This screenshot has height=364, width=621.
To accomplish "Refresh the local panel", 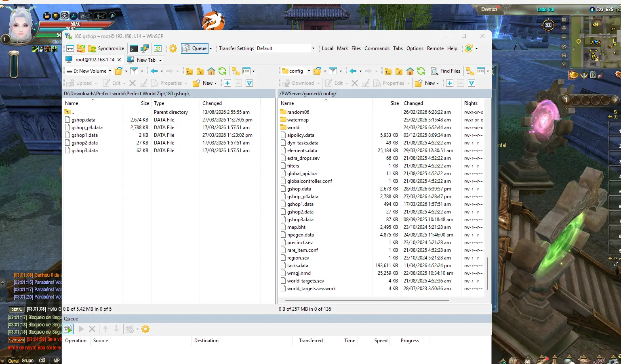I will point(222,71).
